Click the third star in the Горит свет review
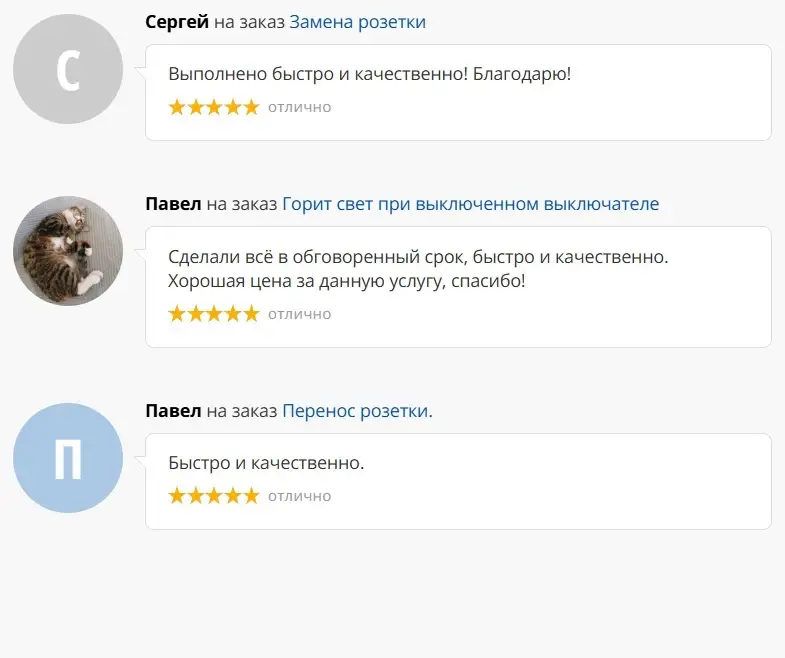Viewport: 785px width, 658px height. click(214, 314)
